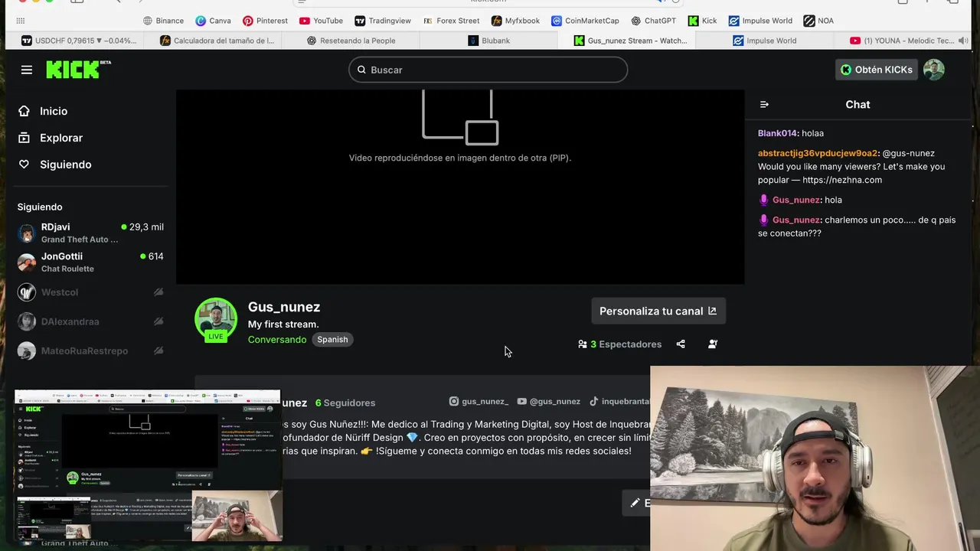Click the 'My first stream.' title text

point(283,324)
